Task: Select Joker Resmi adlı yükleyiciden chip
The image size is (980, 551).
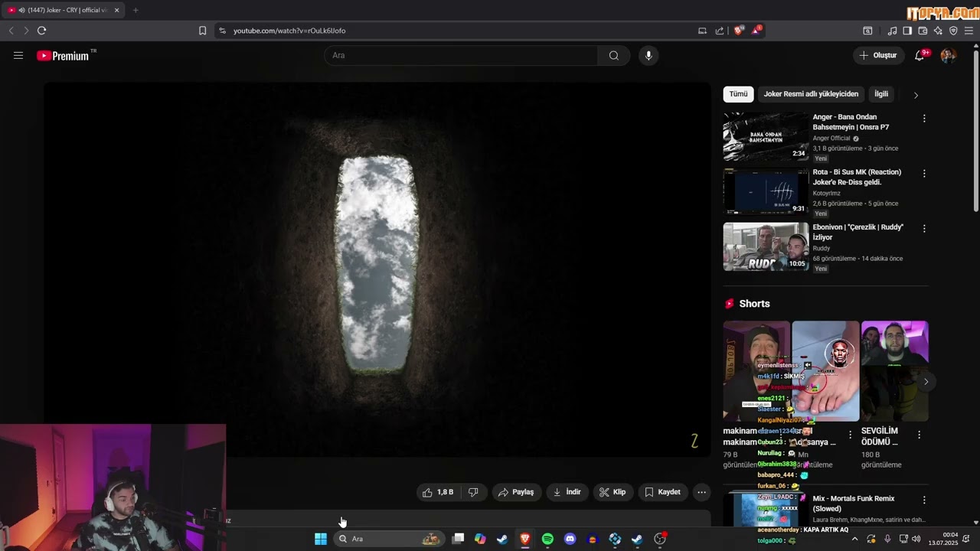Action: (811, 94)
